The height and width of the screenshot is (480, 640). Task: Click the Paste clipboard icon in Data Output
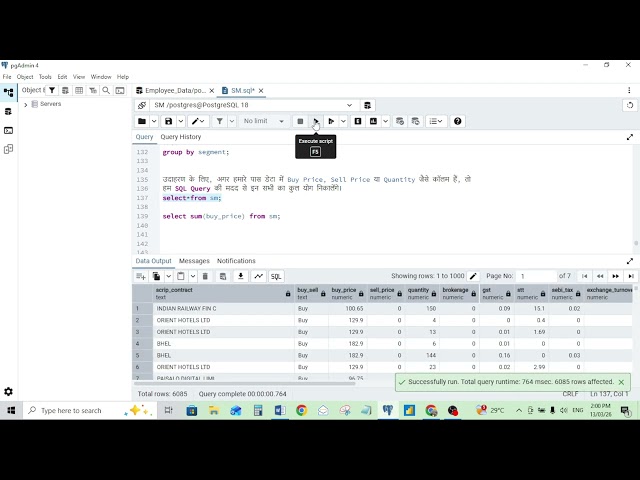pos(180,276)
